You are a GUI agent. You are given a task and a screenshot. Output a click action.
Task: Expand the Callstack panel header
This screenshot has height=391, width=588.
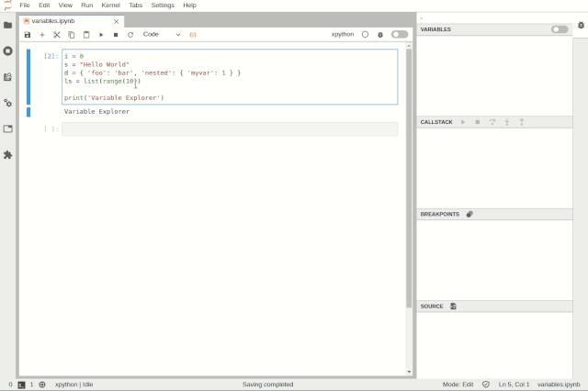tap(436, 122)
